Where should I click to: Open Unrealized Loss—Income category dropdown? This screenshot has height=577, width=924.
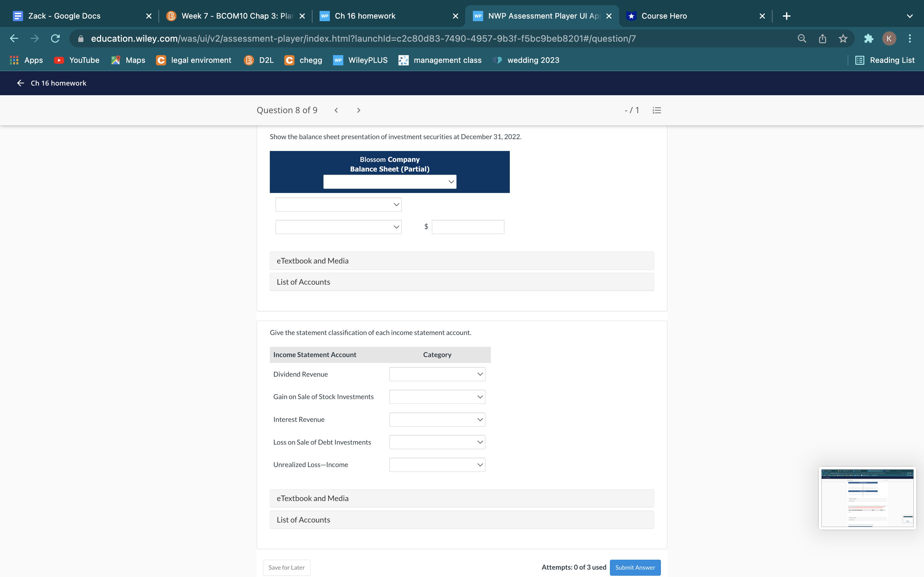(437, 464)
